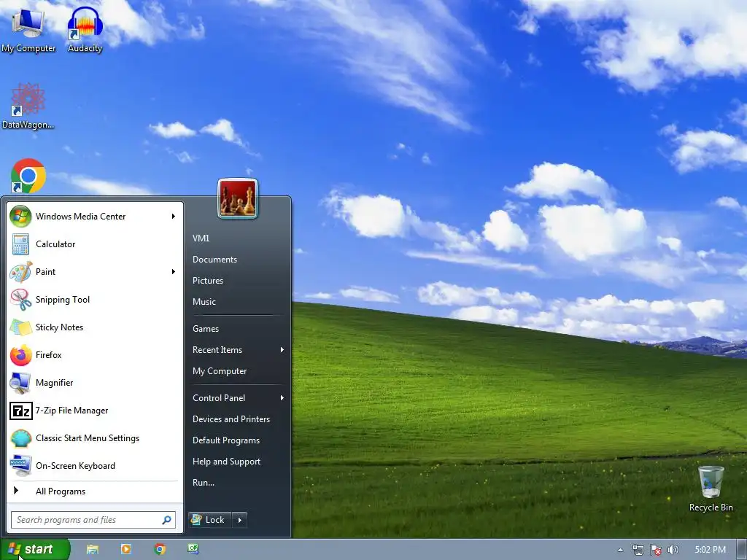Open Action Center flag tray icon
Image resolution: width=747 pixels, height=560 pixels.
pyautogui.click(x=656, y=550)
